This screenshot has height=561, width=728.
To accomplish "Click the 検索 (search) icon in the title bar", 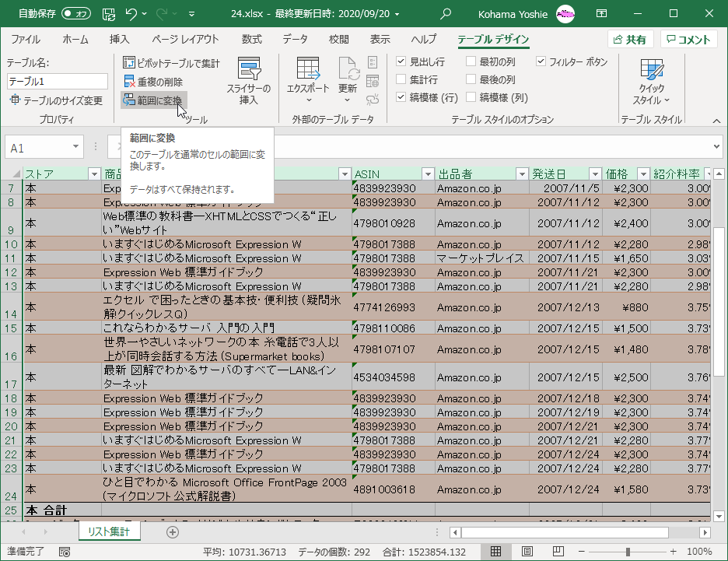I will (445, 13).
